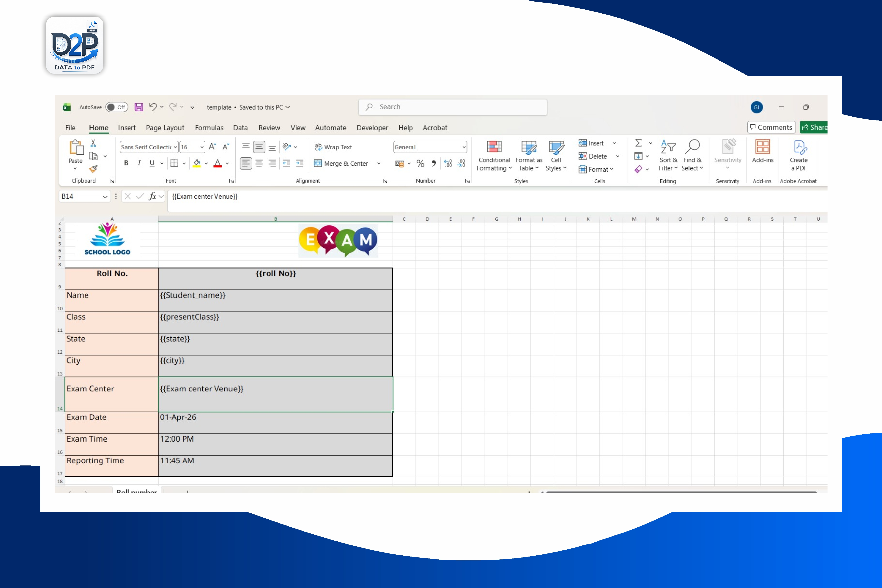The width and height of the screenshot is (882, 588).
Task: Click into the Search box
Action: click(x=453, y=107)
